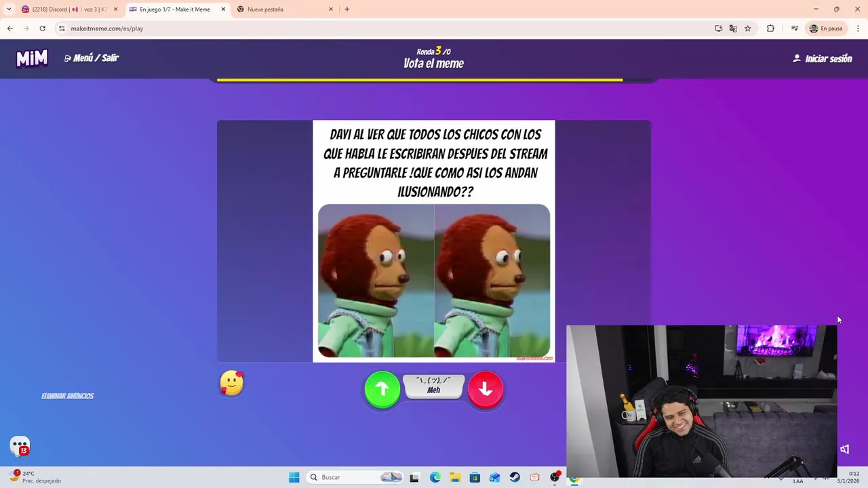Click the taskbar Buscar search box
The image size is (868, 488).
355,477
